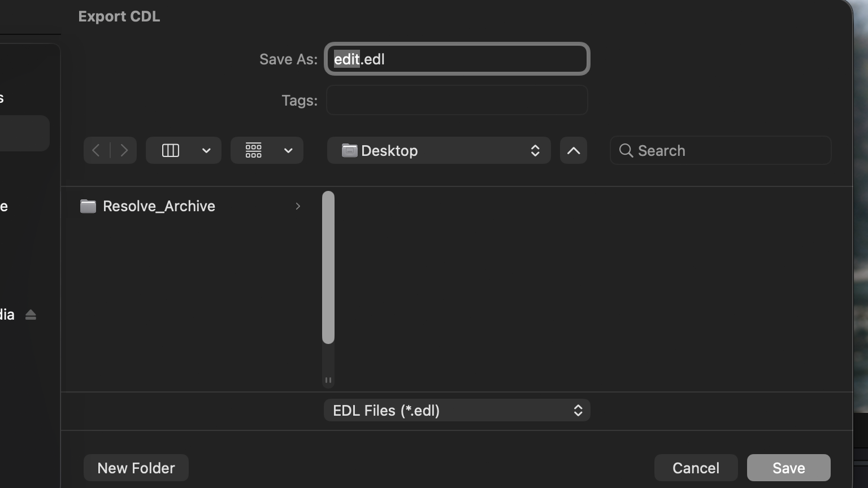The height and width of the screenshot is (488, 868).
Task: Collapse dialog with the up chevron button
Action: tap(573, 150)
